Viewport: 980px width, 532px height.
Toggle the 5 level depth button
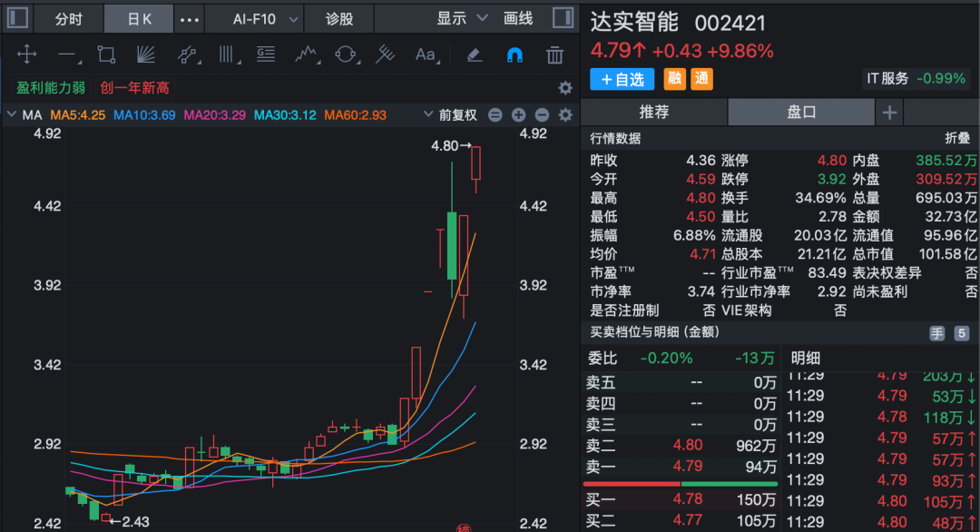coord(961,333)
